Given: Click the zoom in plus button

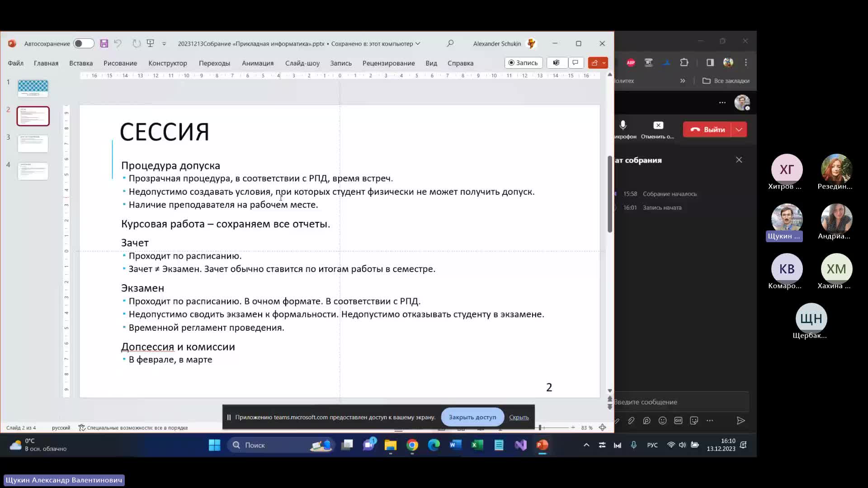Looking at the screenshot, I should (573, 427).
